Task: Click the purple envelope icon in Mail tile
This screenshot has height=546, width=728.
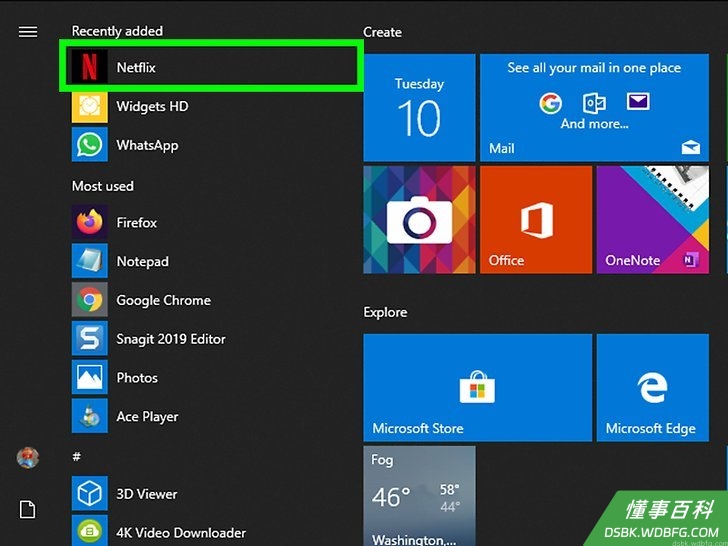Action: click(x=638, y=101)
